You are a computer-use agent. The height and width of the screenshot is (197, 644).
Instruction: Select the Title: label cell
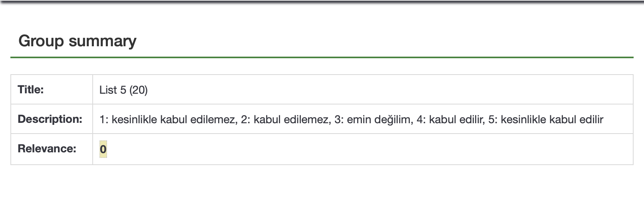31,90
